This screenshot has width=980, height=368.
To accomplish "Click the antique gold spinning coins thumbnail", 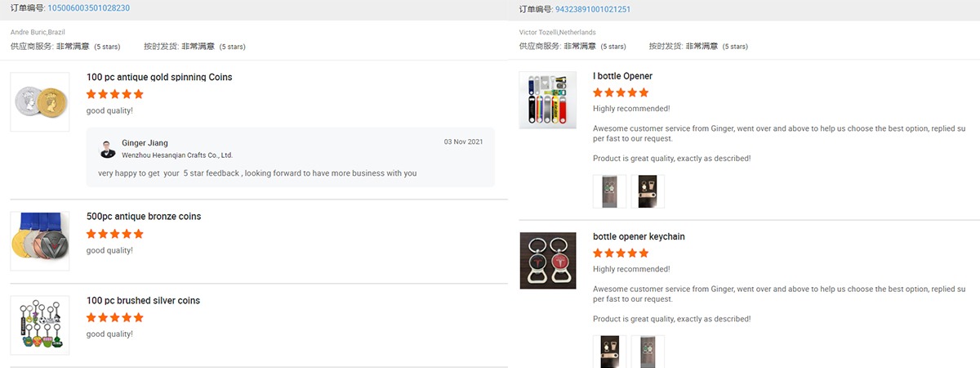I will (x=39, y=101).
